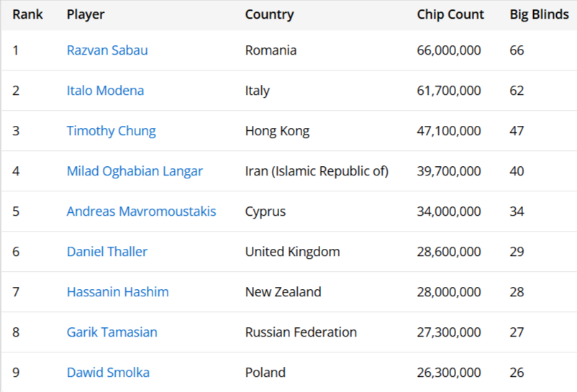The width and height of the screenshot is (577, 392).
Task: Click Hassanin Hashim player name
Action: pyautogui.click(x=117, y=292)
